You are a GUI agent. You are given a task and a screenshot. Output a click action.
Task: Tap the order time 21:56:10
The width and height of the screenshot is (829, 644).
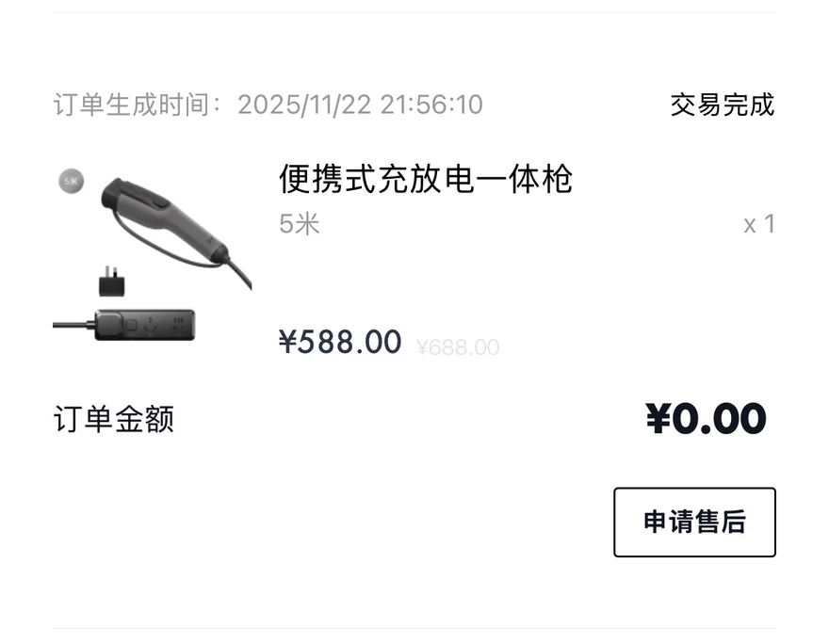[x=431, y=105]
